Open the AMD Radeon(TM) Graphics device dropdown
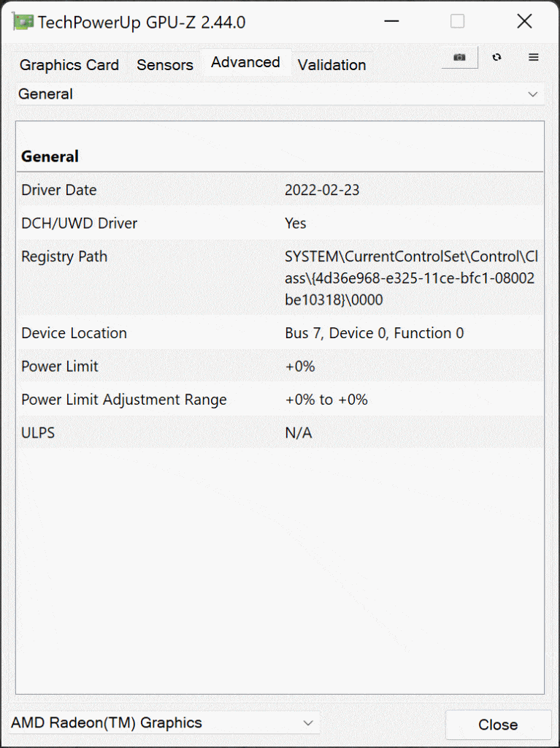This screenshot has height=748, width=560. click(164, 723)
